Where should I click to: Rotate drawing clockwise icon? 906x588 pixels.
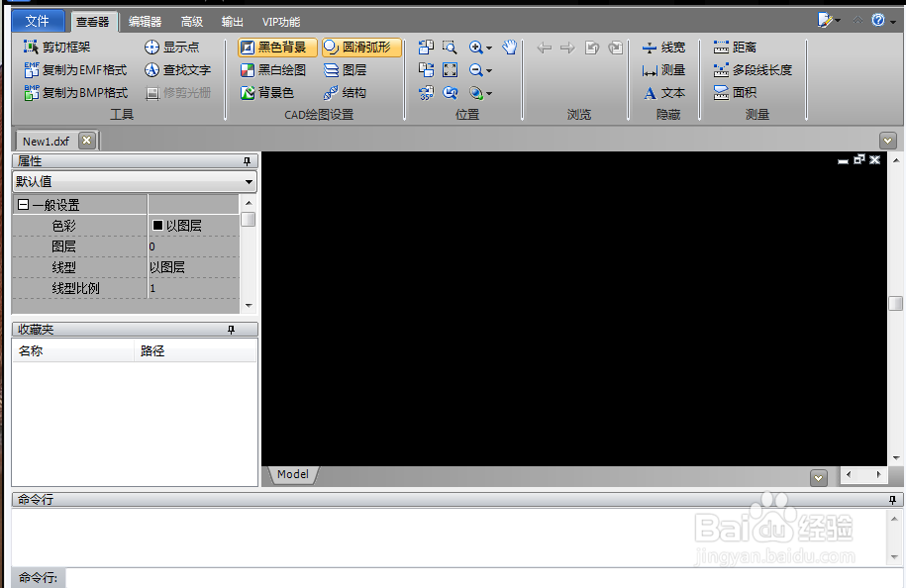pyautogui.click(x=426, y=70)
